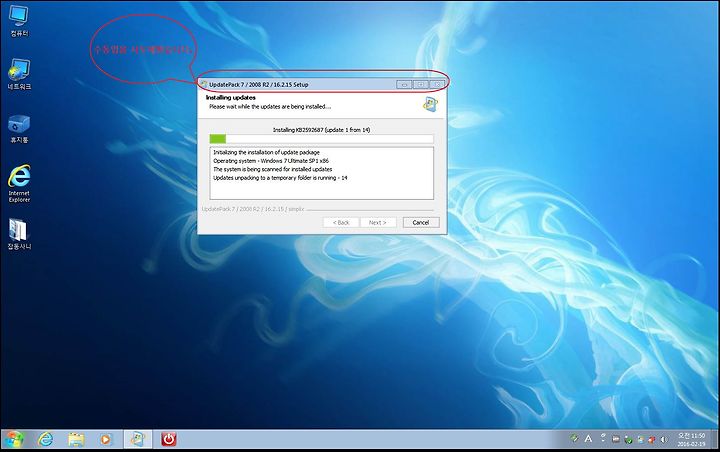Click 'Updates unpacking to a temporary folder' line
Viewport: 720px width, 452px height.
pos(280,178)
